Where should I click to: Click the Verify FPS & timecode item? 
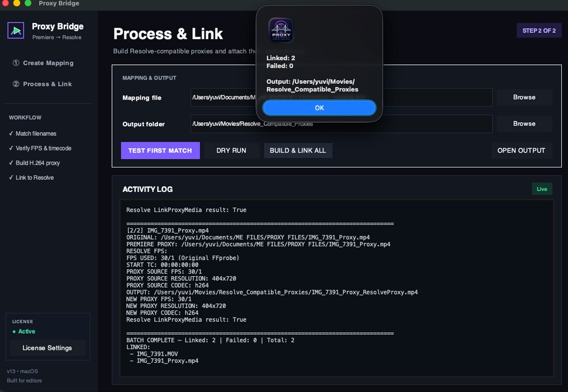[40, 148]
